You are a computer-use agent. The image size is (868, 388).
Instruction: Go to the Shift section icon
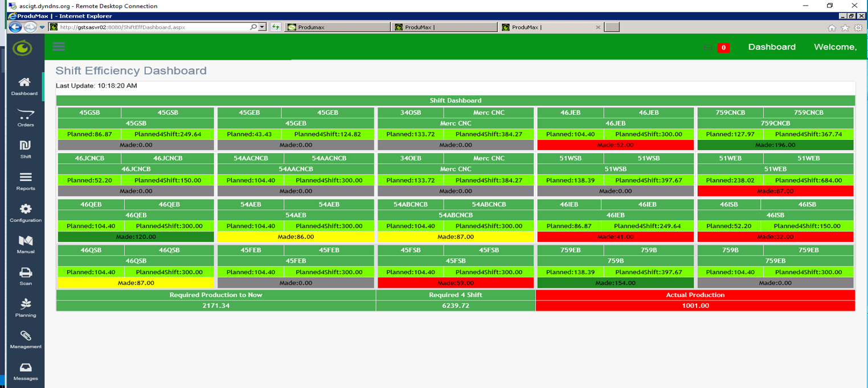point(25,146)
